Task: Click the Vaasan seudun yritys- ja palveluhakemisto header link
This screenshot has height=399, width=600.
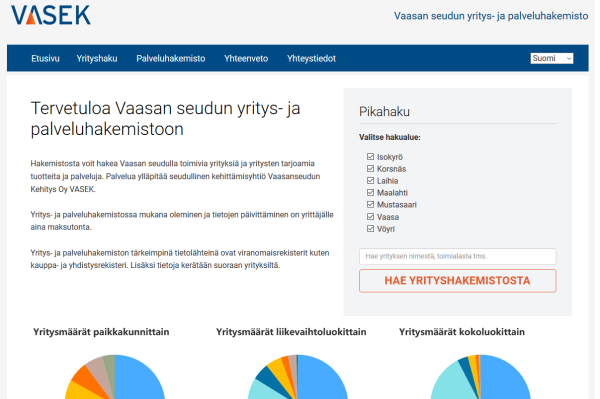Action: [x=491, y=16]
